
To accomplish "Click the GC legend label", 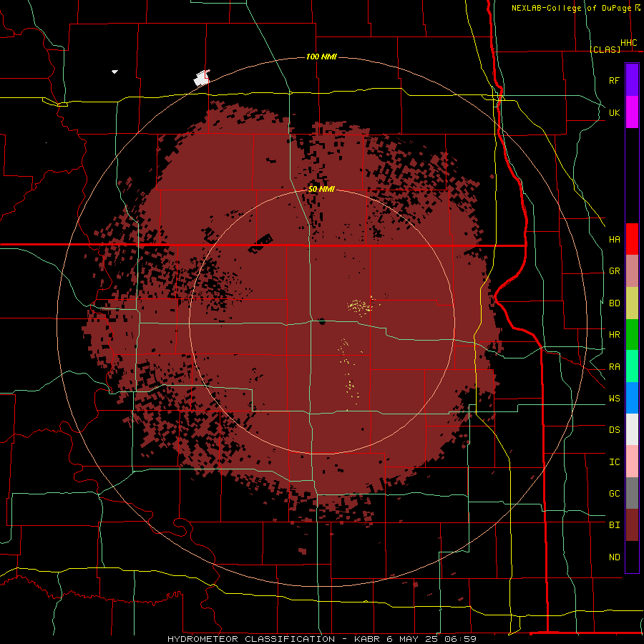I will (614, 494).
